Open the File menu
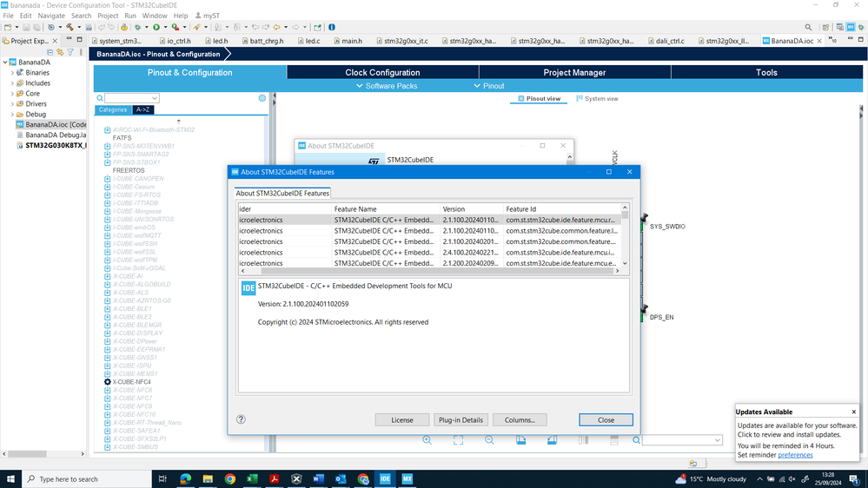 tap(9, 16)
